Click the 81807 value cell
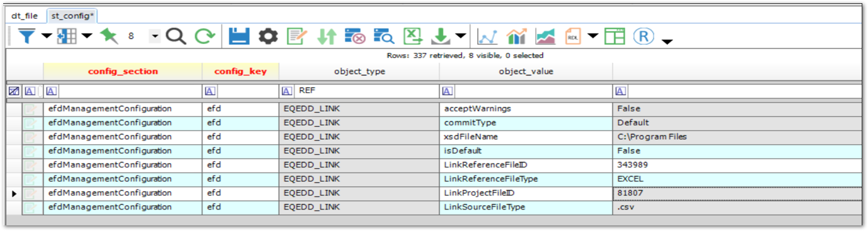The height and width of the screenshot is (231, 868). click(737, 193)
